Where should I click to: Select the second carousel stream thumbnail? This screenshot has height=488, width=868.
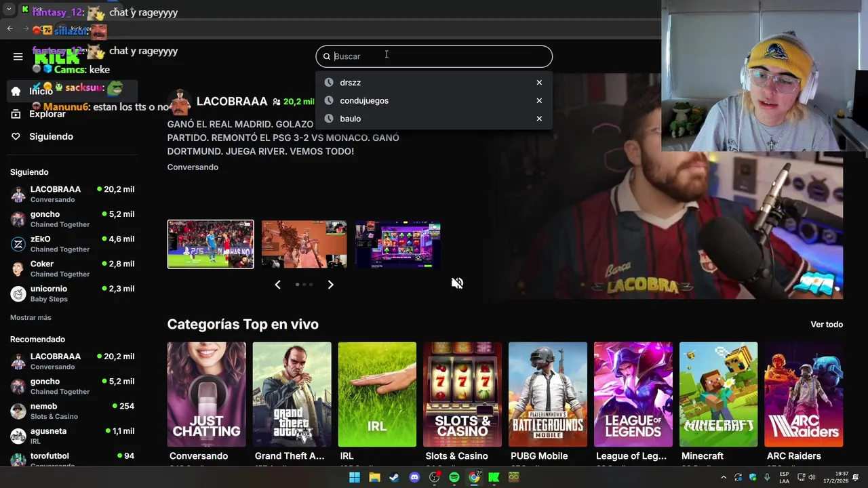304,244
